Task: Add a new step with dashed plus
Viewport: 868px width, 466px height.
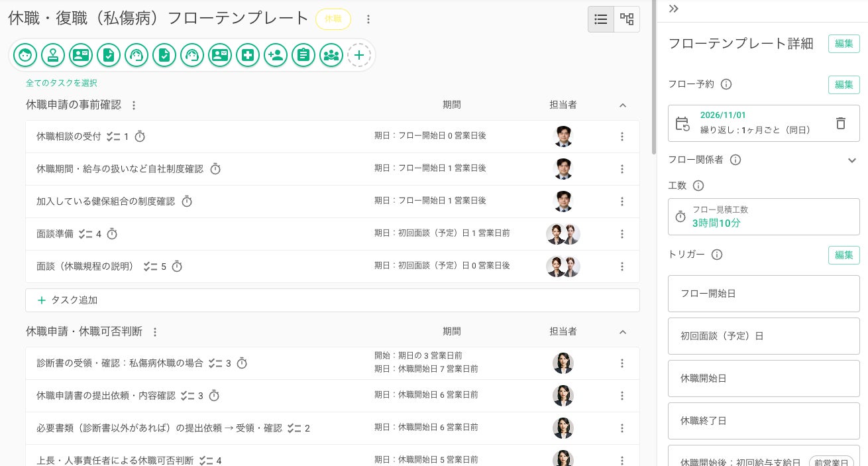Action: (359, 55)
